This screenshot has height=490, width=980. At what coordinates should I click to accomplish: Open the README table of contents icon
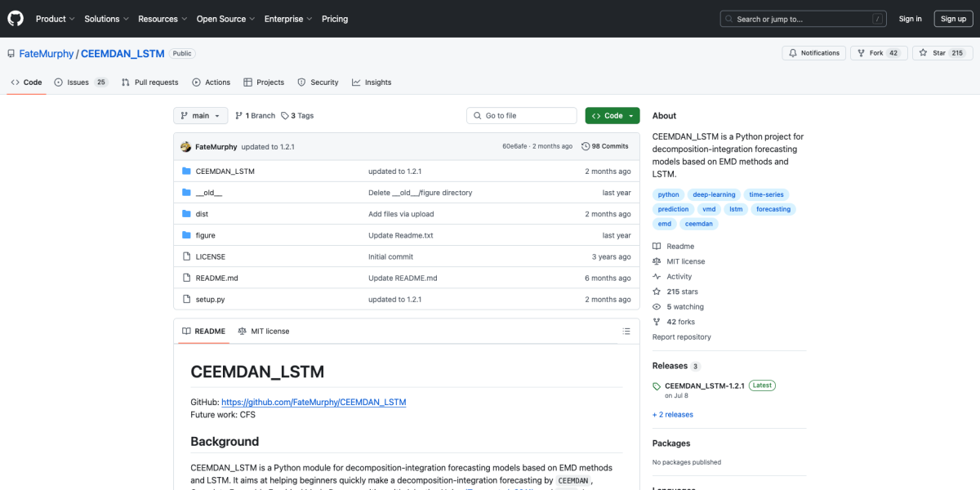coord(626,331)
